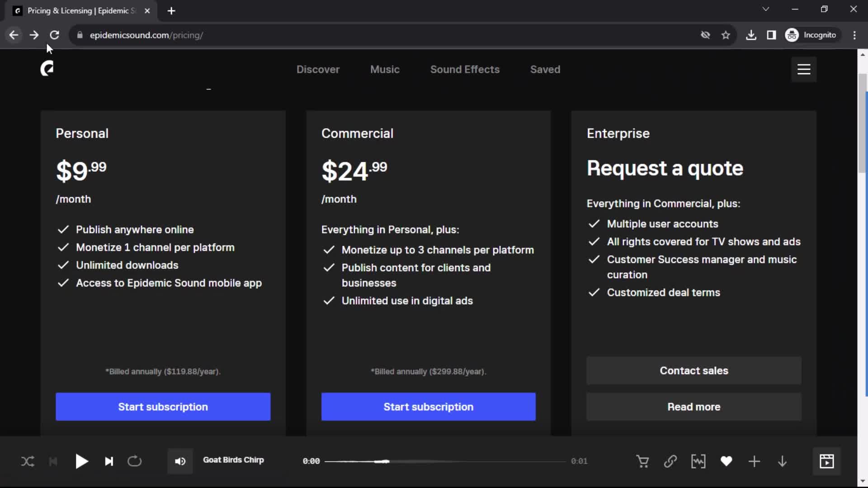Screen dimensions: 868x488
Task: Click Request a quote text
Action: (665, 168)
